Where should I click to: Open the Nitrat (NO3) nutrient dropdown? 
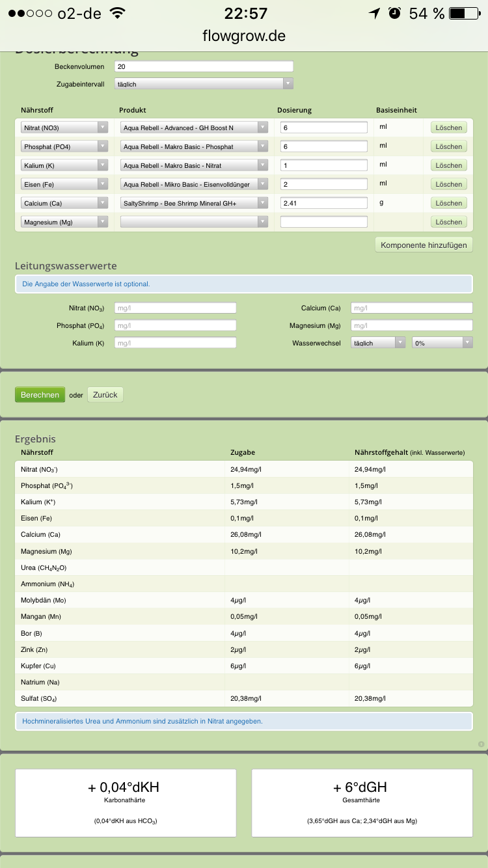tap(64, 128)
